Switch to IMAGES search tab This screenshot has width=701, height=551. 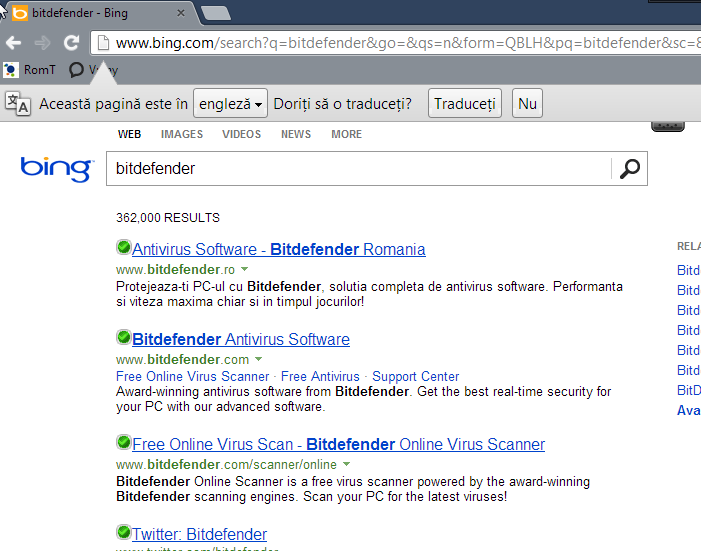click(x=182, y=134)
